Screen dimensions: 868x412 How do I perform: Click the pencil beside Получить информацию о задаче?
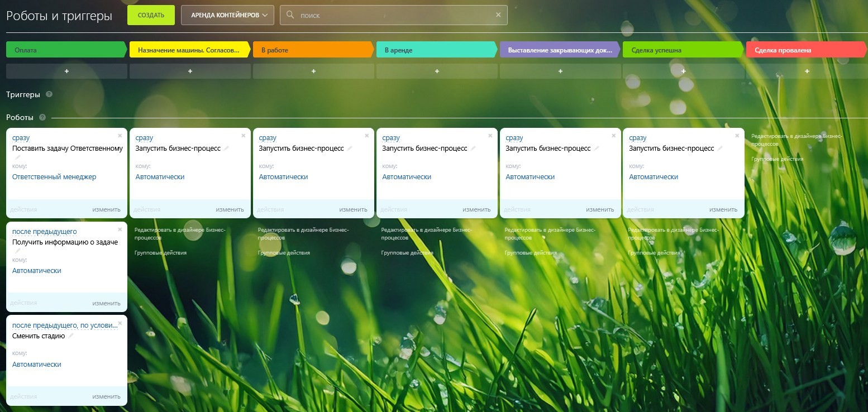coord(17,251)
